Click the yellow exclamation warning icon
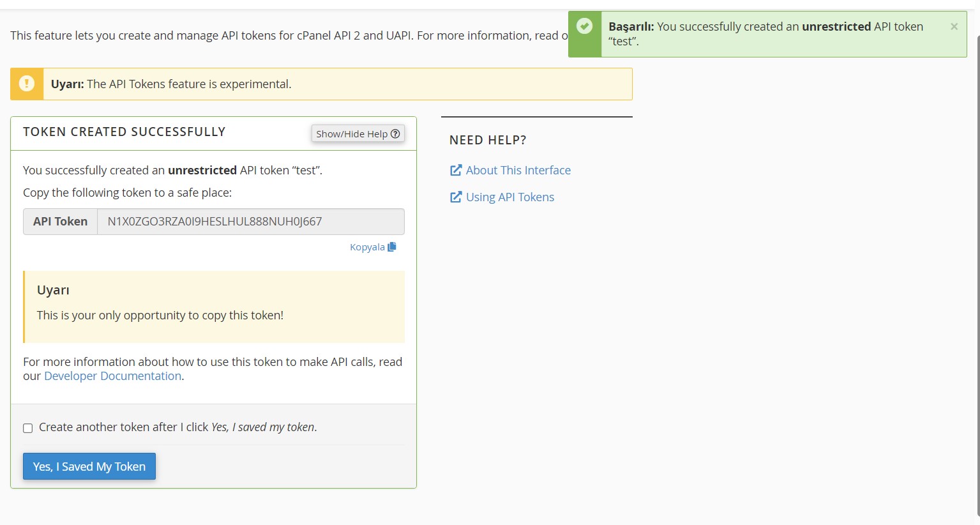Image resolution: width=980 pixels, height=525 pixels. point(27,84)
